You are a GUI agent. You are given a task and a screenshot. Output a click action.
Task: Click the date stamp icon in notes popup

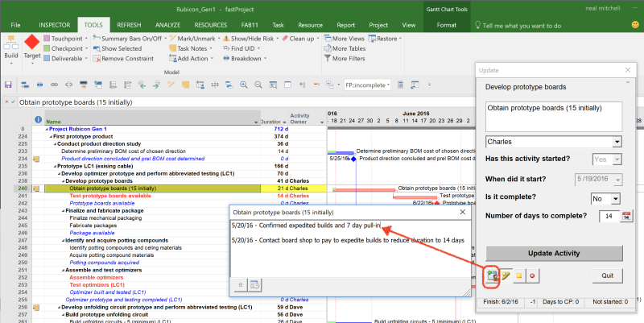click(254, 285)
